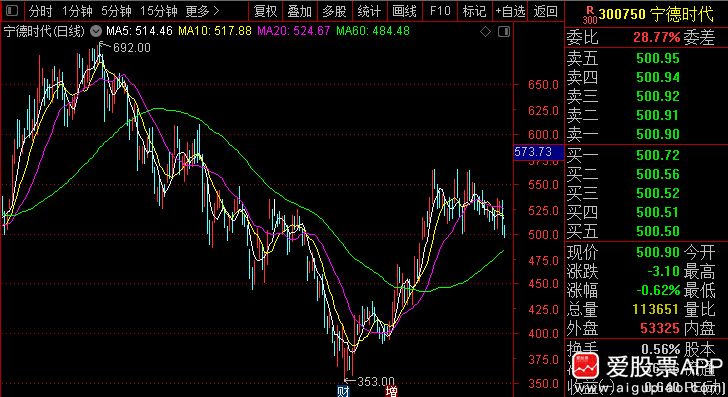Click the 财 marker on the chart bottom
The height and width of the screenshot is (397, 728).
(343, 391)
